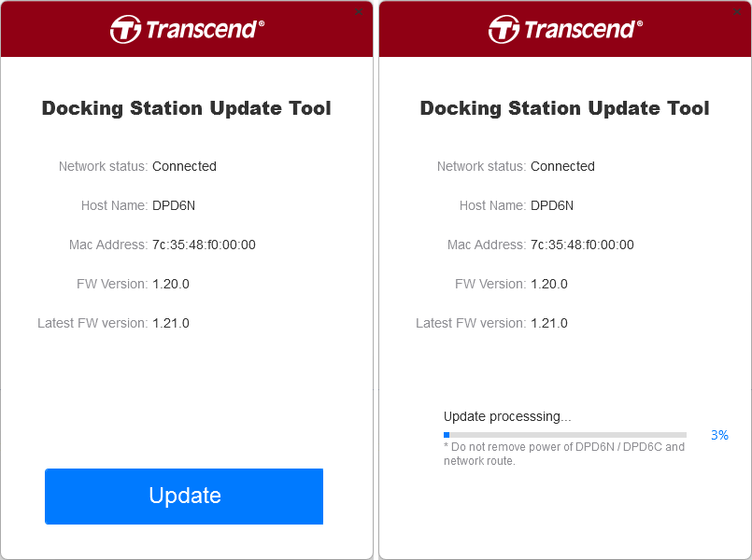The width and height of the screenshot is (752, 560).
Task: Select FW Version 1.20.0 in the progress window
Action: [549, 284]
